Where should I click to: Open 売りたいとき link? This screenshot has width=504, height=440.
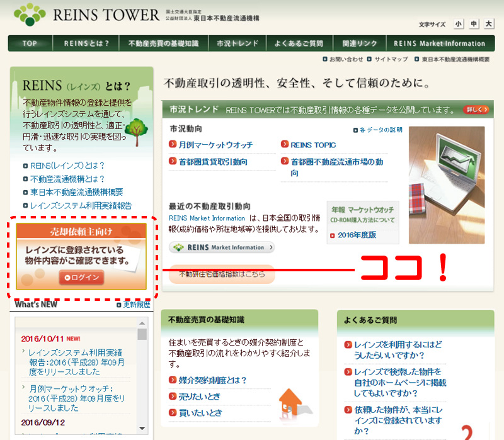click(x=199, y=397)
